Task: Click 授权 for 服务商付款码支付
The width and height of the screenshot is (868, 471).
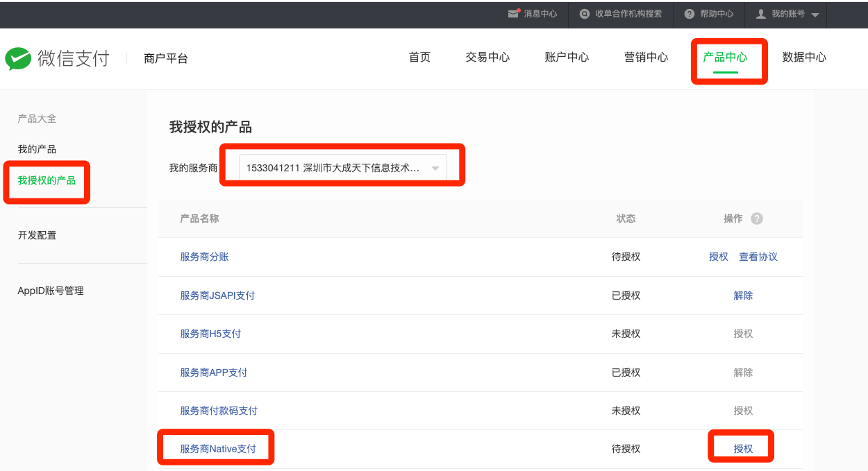Action: (x=743, y=411)
